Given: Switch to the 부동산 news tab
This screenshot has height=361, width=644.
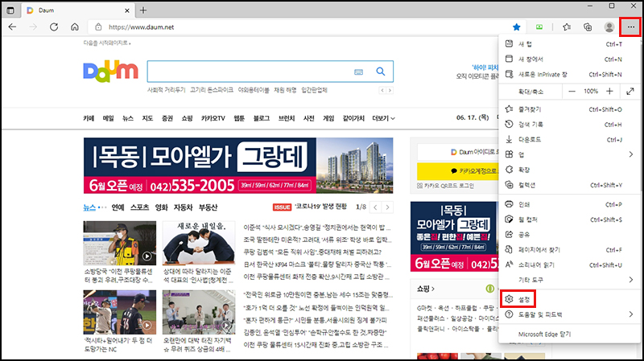Looking at the screenshot, I should (x=208, y=207).
